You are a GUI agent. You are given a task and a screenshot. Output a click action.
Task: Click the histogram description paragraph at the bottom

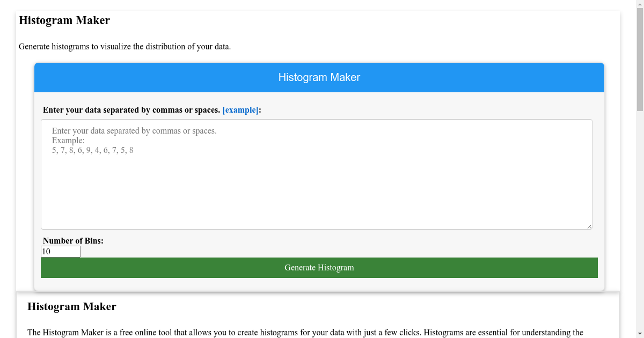click(305, 332)
